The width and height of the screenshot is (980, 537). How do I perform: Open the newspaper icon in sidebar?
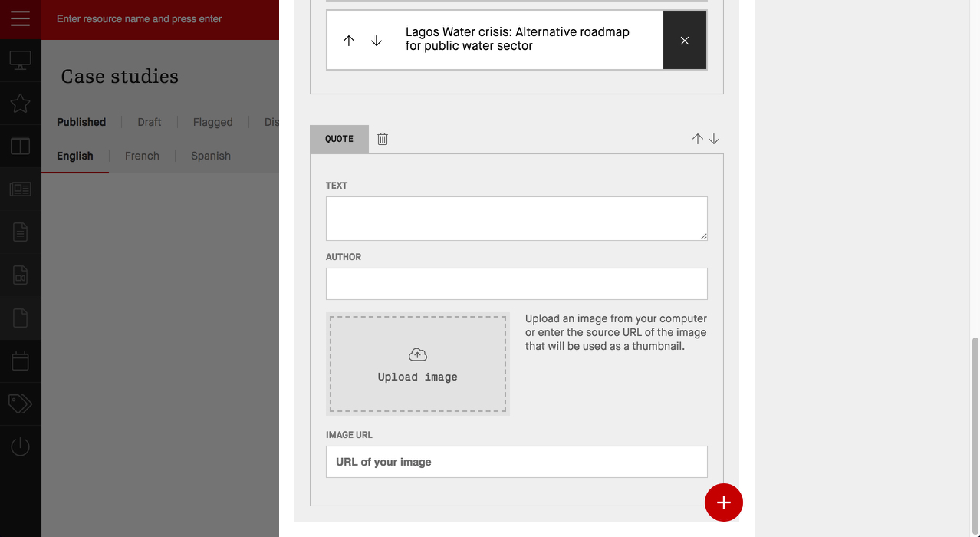[x=21, y=189]
